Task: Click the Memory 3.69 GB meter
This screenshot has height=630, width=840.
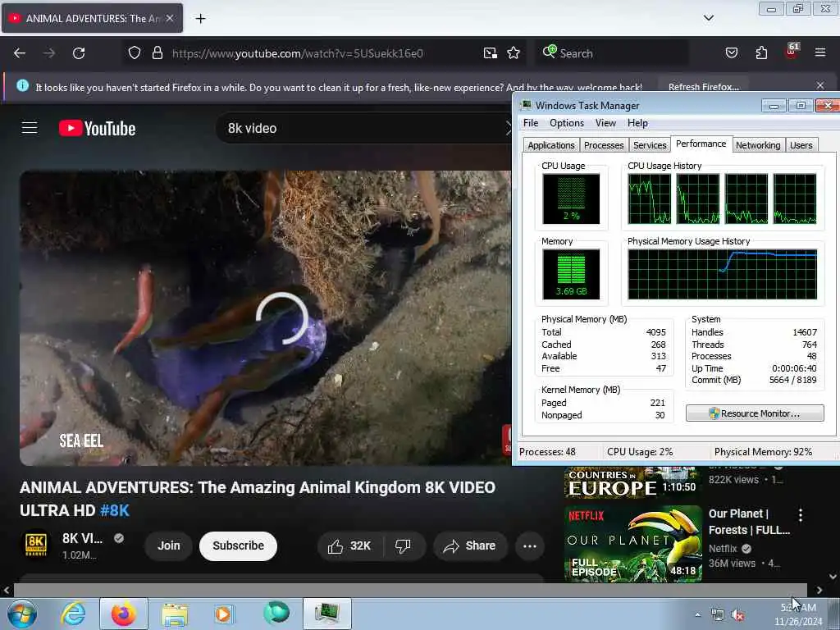Action: (x=571, y=274)
